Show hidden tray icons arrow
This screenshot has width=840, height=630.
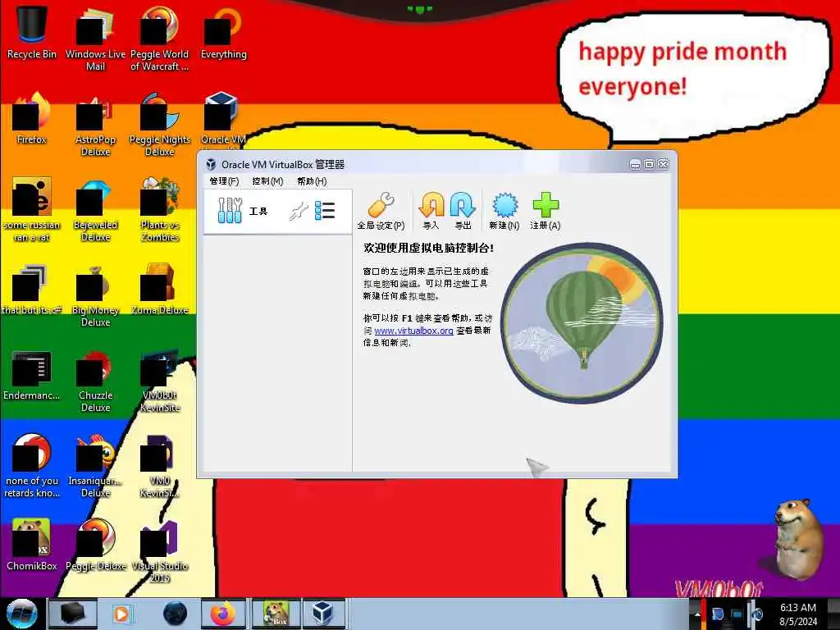point(697,614)
